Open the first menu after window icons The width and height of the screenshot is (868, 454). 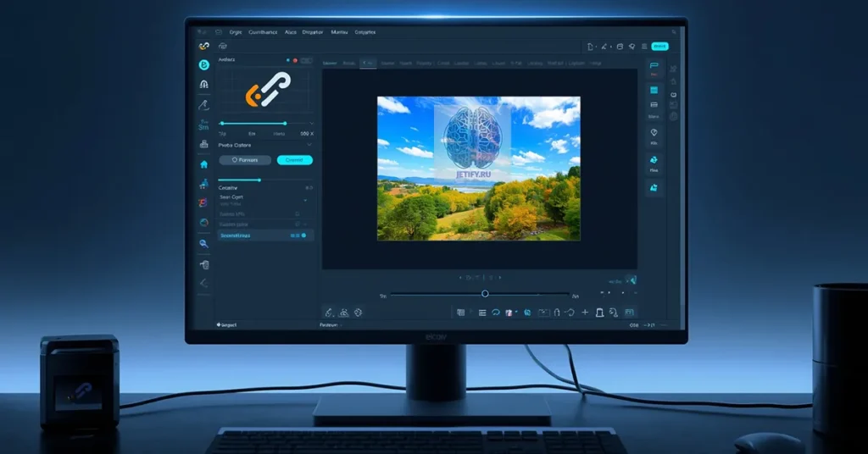[x=236, y=32]
